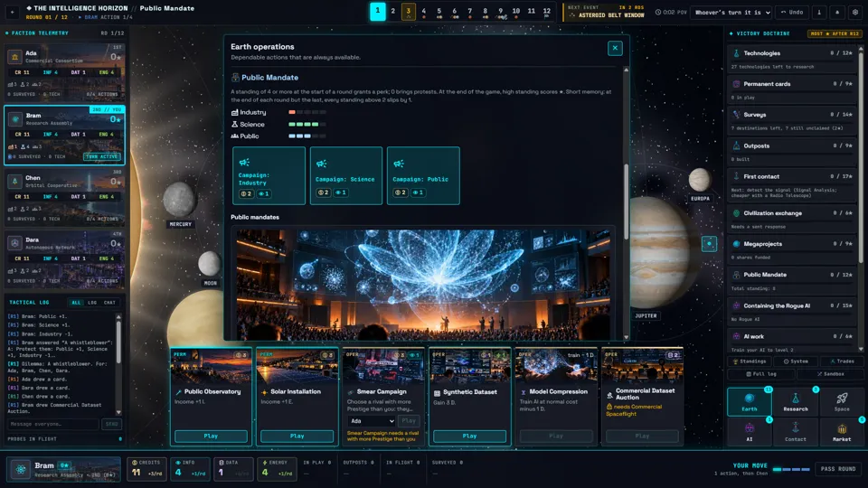The height and width of the screenshot is (488, 868).
Task: Click Campaign: Public action card
Action: [423, 176]
